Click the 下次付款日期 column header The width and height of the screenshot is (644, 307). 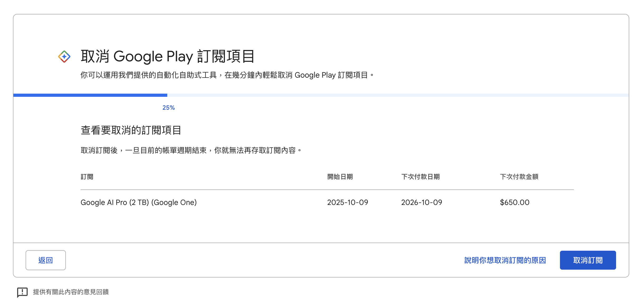[421, 177]
